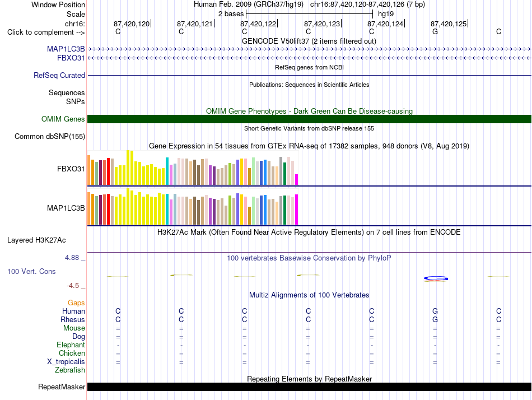
Task: Click the Rhesus row label in Multiz
Action: (73, 319)
